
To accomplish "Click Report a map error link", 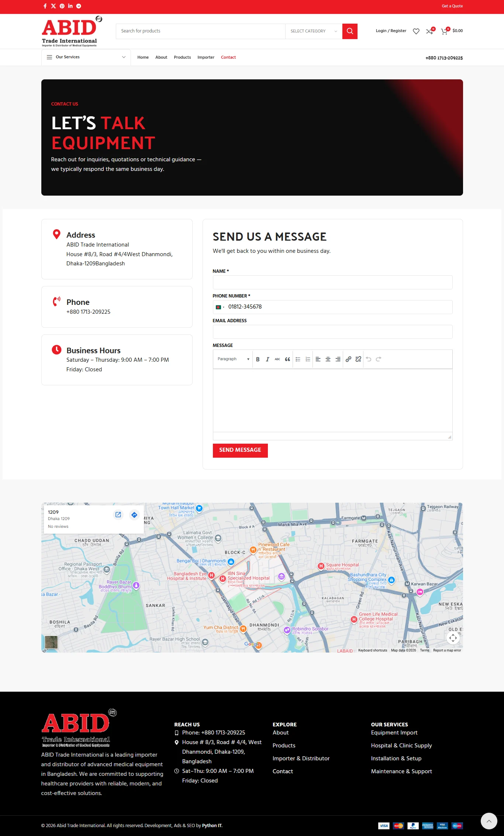I will pos(447,650).
